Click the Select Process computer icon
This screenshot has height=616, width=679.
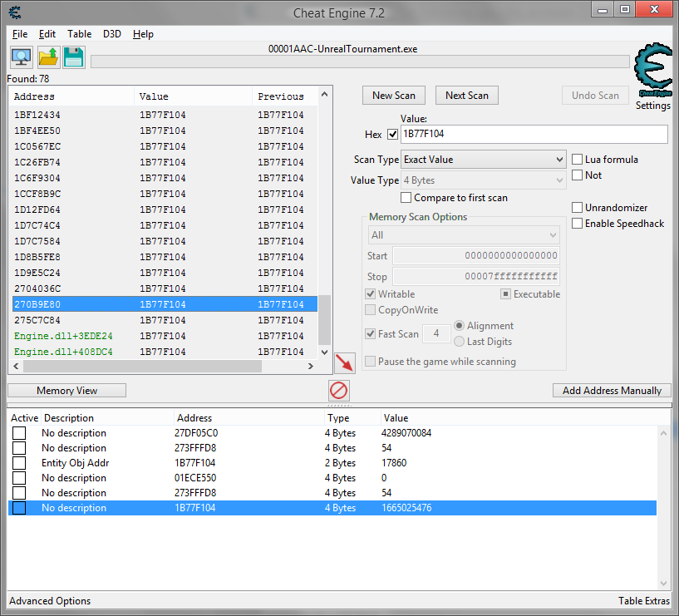[x=21, y=57]
